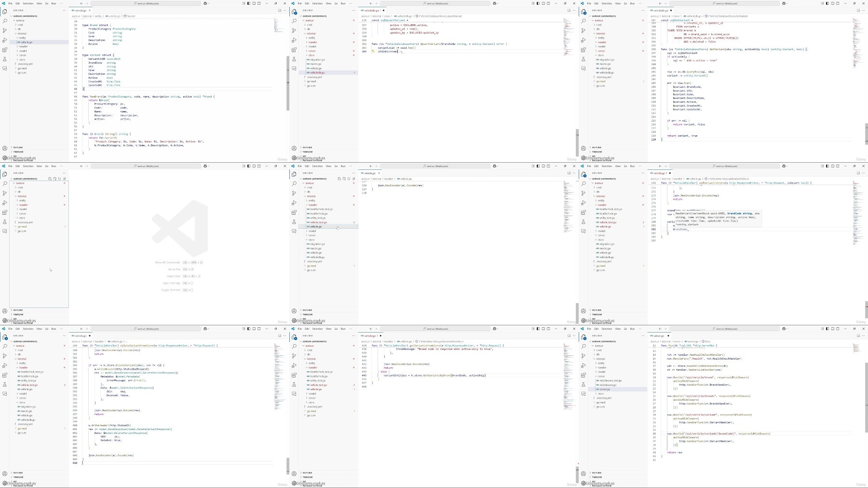868x488 pixels.
Task: Collapse internal folder in the empty-editor window
Action: 39,196
